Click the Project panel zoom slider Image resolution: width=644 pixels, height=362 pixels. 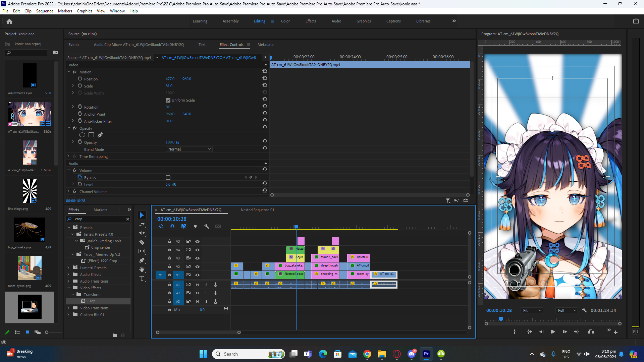click(47, 332)
